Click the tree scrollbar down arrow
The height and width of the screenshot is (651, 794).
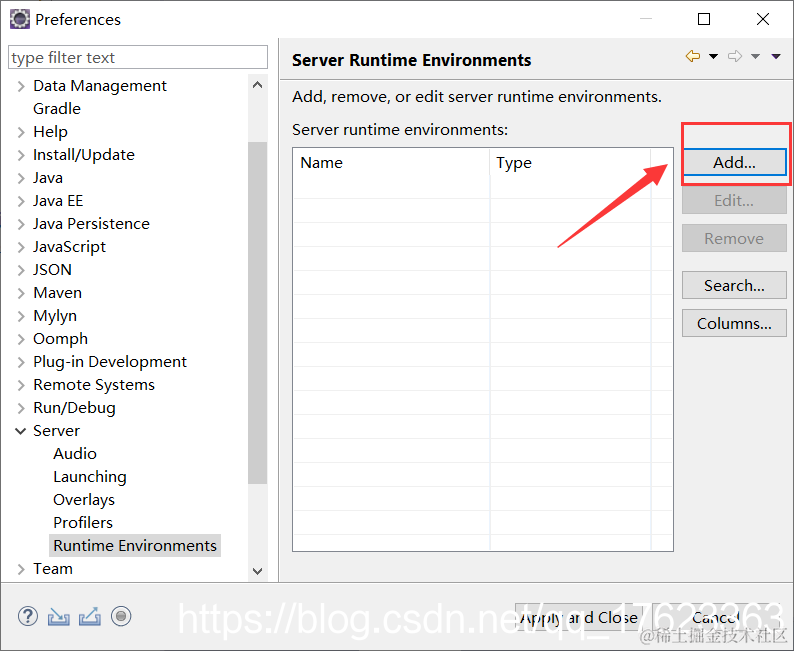(257, 571)
